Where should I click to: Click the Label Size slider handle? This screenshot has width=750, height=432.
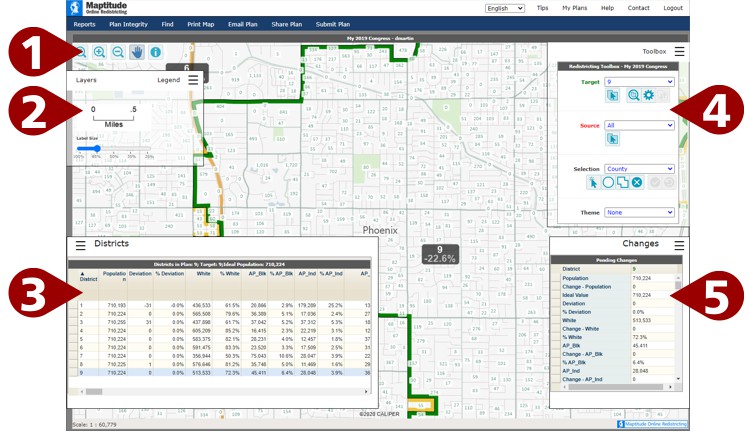point(97,148)
